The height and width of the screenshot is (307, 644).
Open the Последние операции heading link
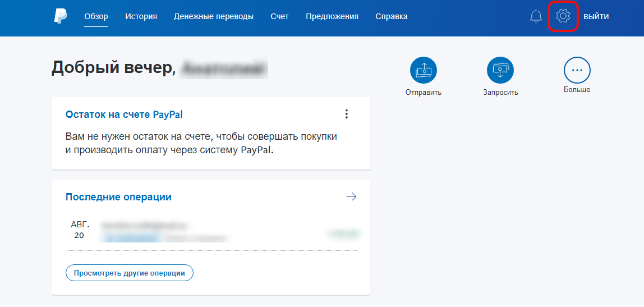(118, 197)
